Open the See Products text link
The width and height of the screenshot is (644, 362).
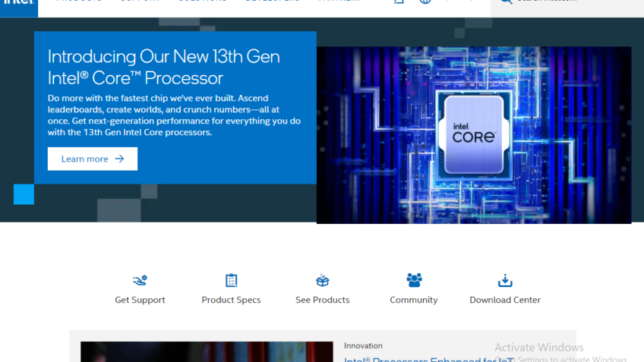pyautogui.click(x=323, y=300)
